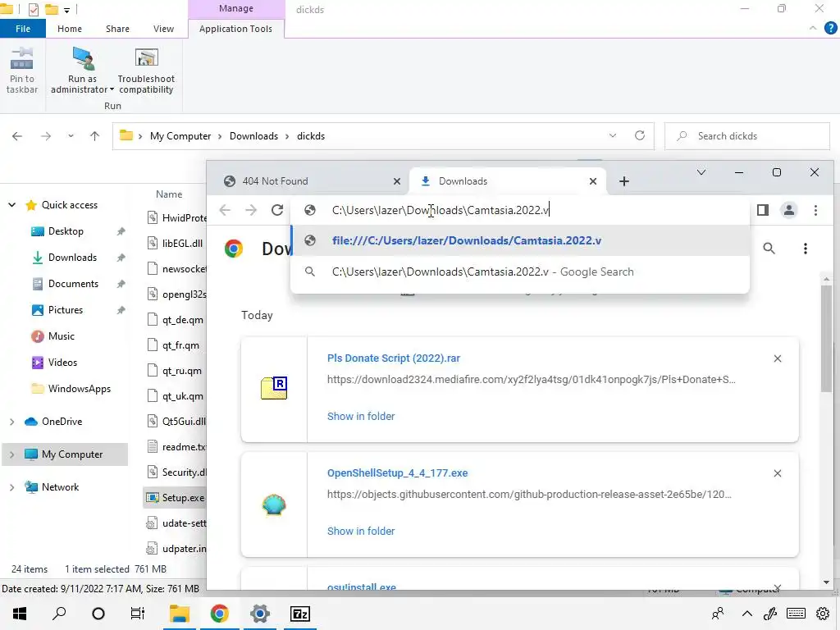Screen dimensions: 840x630
Task: Open Task View on taskbar
Action: 138,614
